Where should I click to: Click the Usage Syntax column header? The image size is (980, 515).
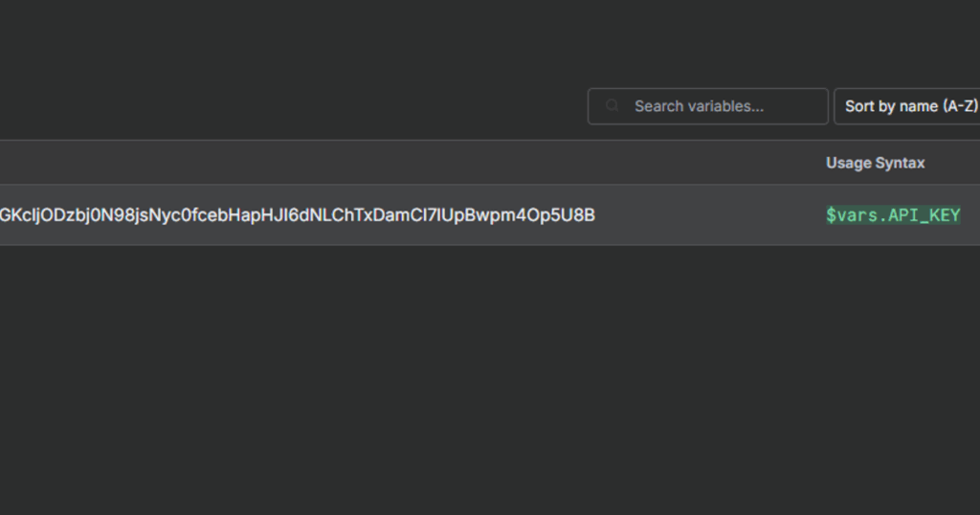[x=875, y=163]
